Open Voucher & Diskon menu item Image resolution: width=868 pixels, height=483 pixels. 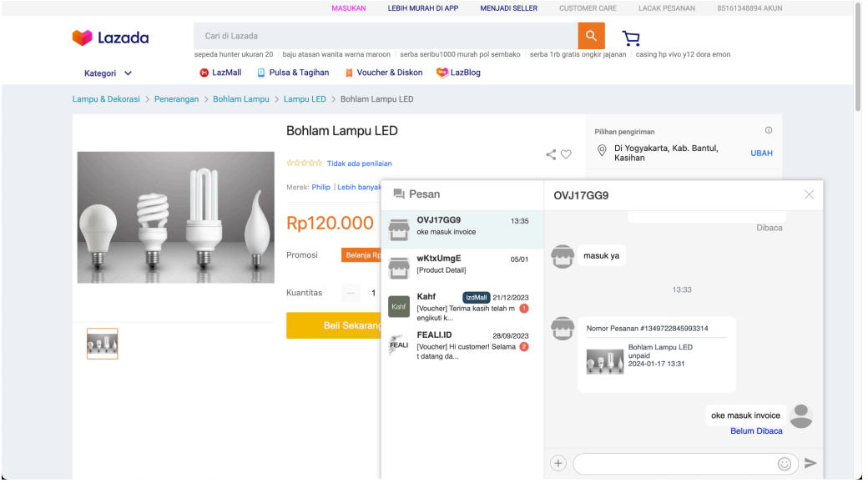384,73
